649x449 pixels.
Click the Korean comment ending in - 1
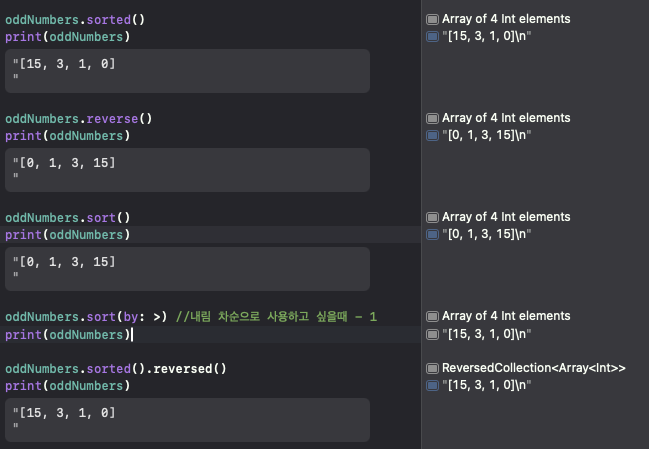tap(276, 317)
